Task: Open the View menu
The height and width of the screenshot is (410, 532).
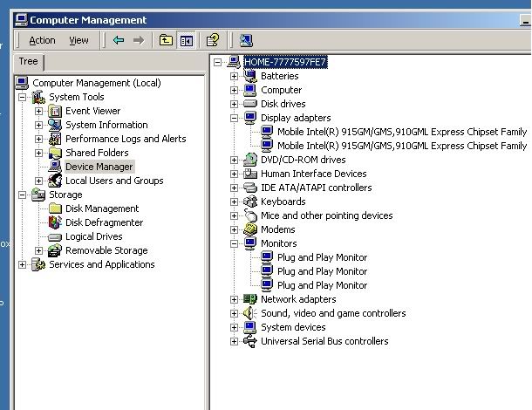Action: click(x=78, y=40)
